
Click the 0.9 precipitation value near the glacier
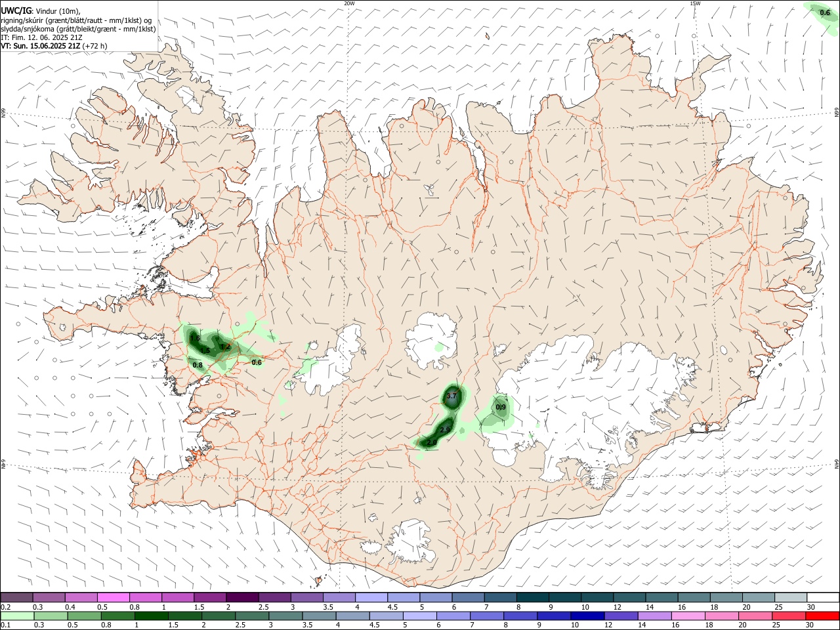(501, 408)
